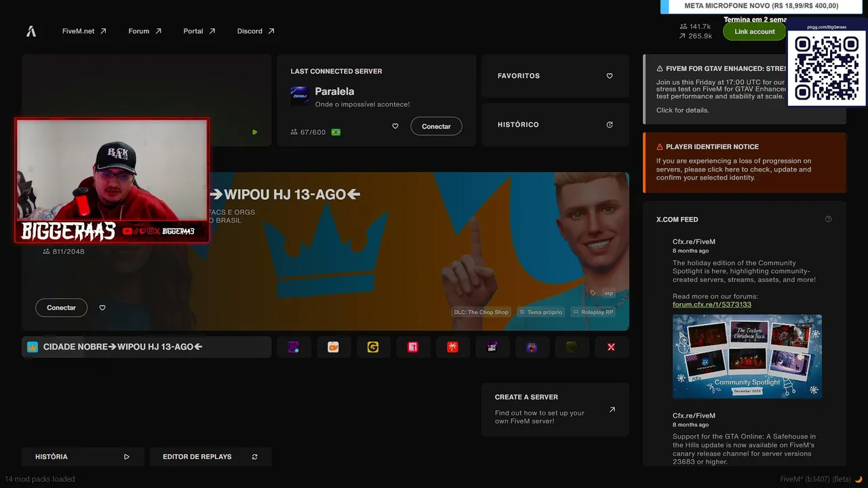Click the QR code overlay
This screenshot has height=488, width=868.
point(827,68)
